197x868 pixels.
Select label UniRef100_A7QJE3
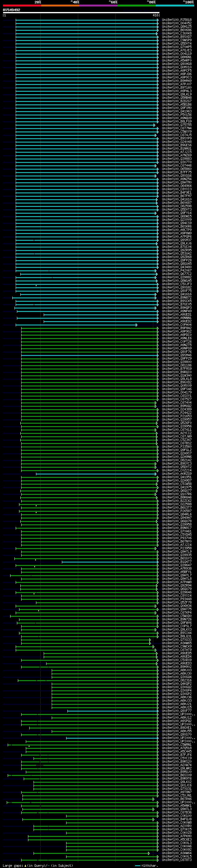tap(177, 50)
